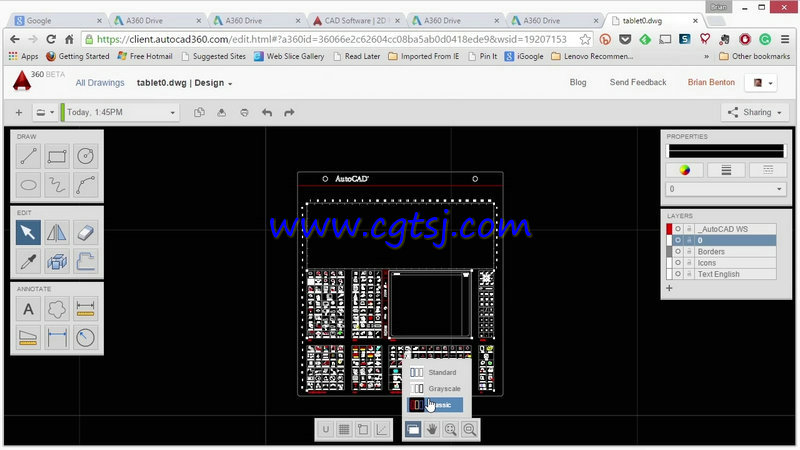The width and height of the screenshot is (800, 450).
Task: Switch to the CAD Software browser tab
Action: (356, 20)
